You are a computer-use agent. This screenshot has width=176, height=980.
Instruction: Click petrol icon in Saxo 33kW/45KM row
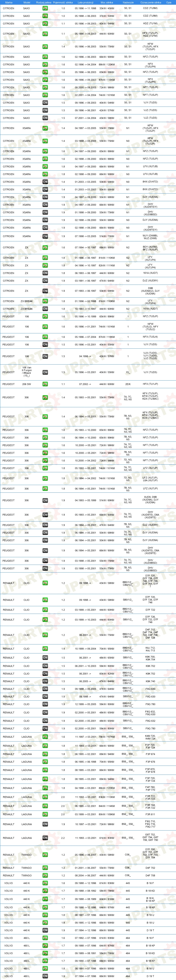pos(45,8)
